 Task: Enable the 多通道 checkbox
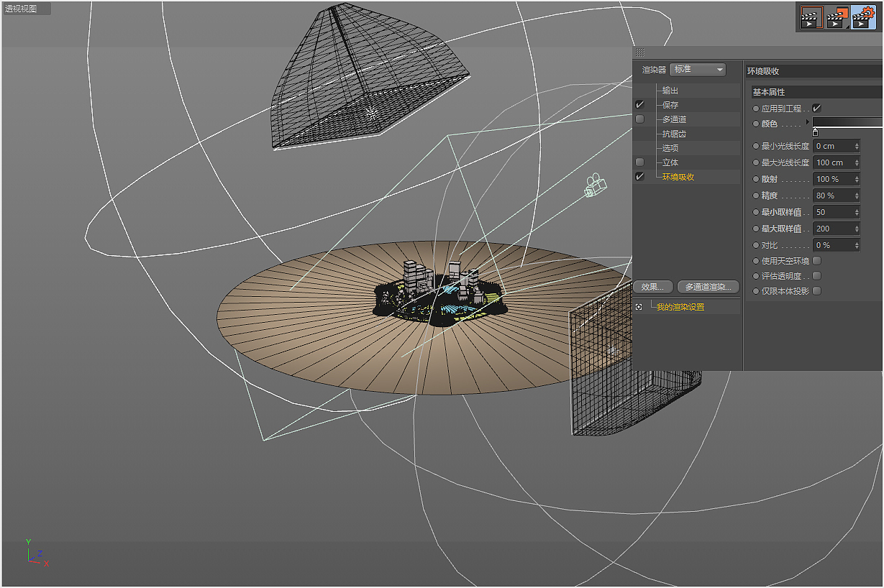(x=640, y=119)
